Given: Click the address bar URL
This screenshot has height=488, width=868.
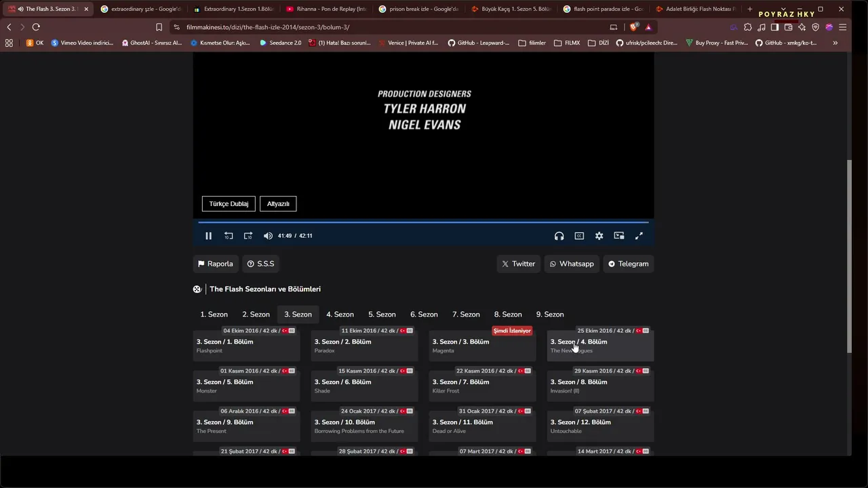Looking at the screenshot, I should (268, 27).
